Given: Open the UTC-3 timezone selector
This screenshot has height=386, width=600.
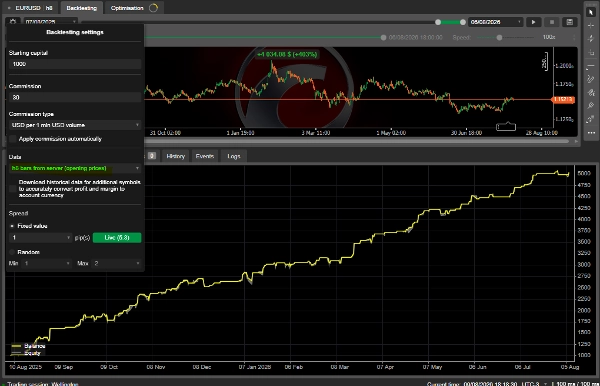Looking at the screenshot, I should point(533,384).
